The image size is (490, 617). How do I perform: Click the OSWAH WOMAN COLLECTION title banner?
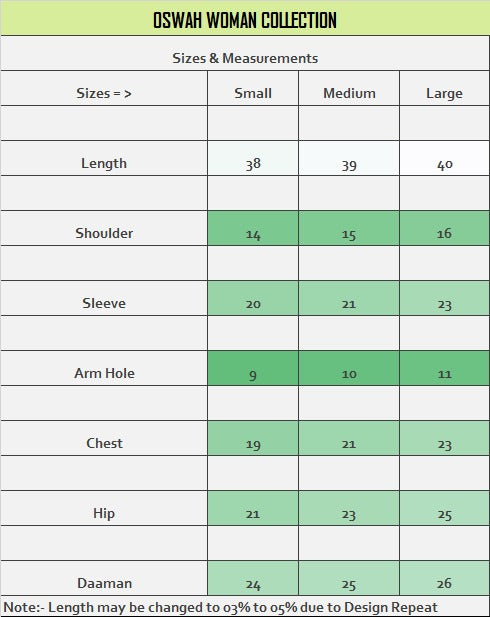245,18
